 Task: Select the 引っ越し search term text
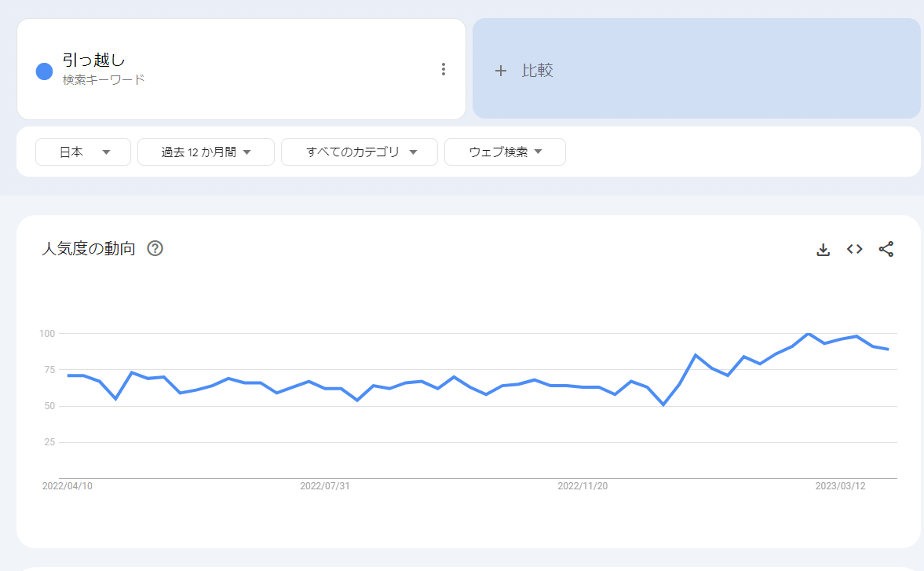click(x=93, y=60)
